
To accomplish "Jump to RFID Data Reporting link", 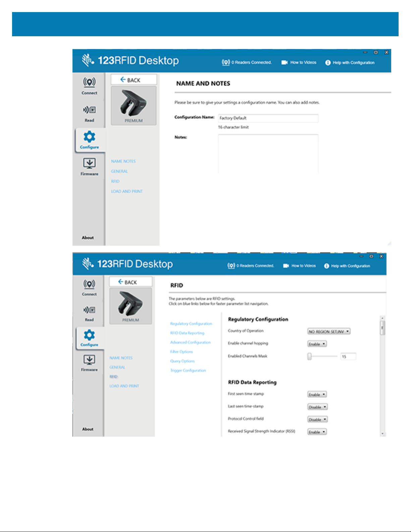I will point(187,333).
